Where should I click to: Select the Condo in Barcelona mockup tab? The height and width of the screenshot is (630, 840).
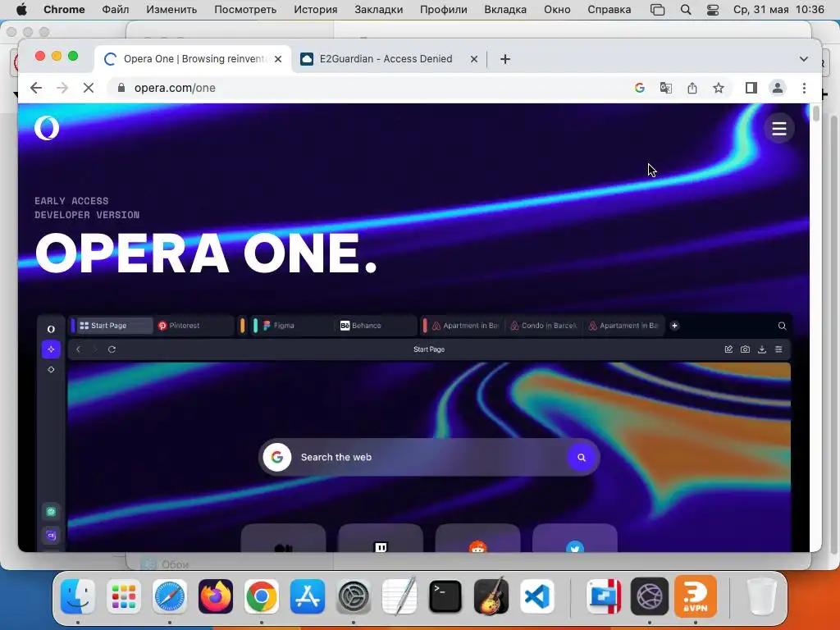coord(544,326)
